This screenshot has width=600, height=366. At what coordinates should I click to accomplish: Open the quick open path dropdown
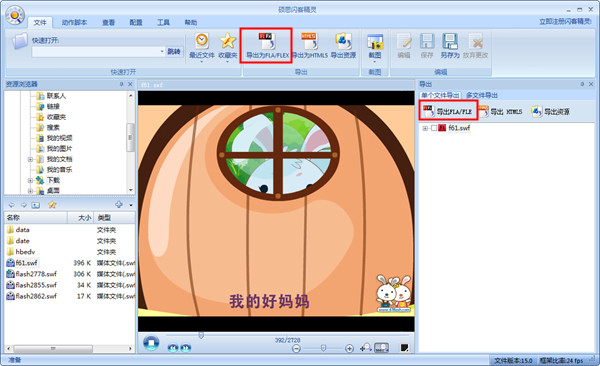click(162, 51)
